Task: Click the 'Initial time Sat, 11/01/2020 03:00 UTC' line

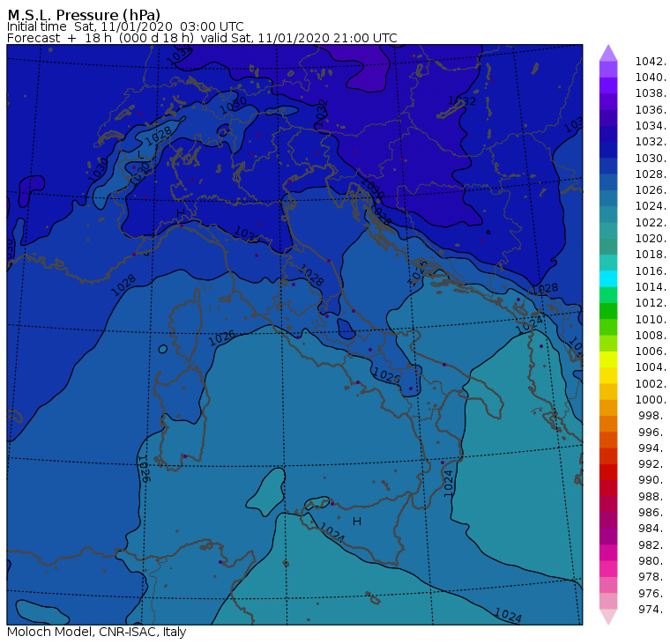Action: click(x=125, y=26)
